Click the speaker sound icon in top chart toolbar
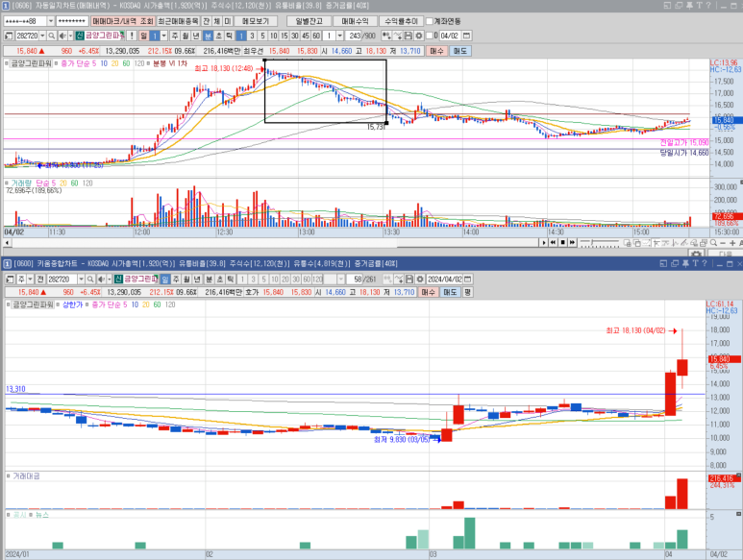This screenshot has width=743, height=560. click(x=62, y=36)
